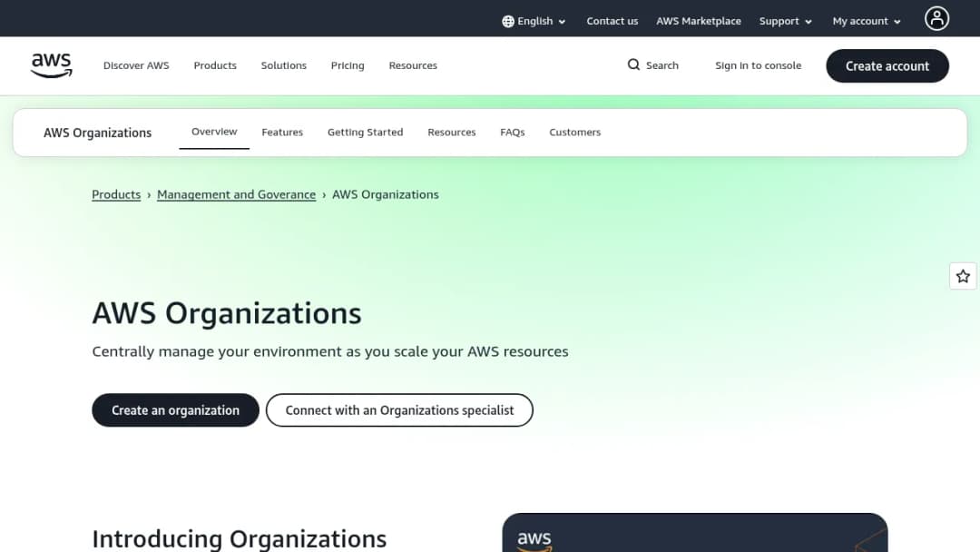Image resolution: width=980 pixels, height=552 pixels.
Task: Open the English language dropdown
Action: click(534, 21)
